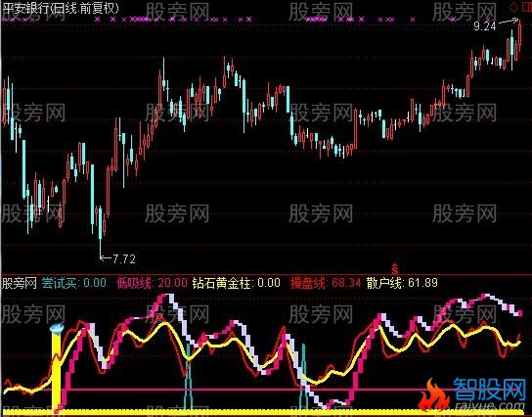The image size is (532, 417).
Task: Click the 7.72 low price label
Action: [x=124, y=259]
